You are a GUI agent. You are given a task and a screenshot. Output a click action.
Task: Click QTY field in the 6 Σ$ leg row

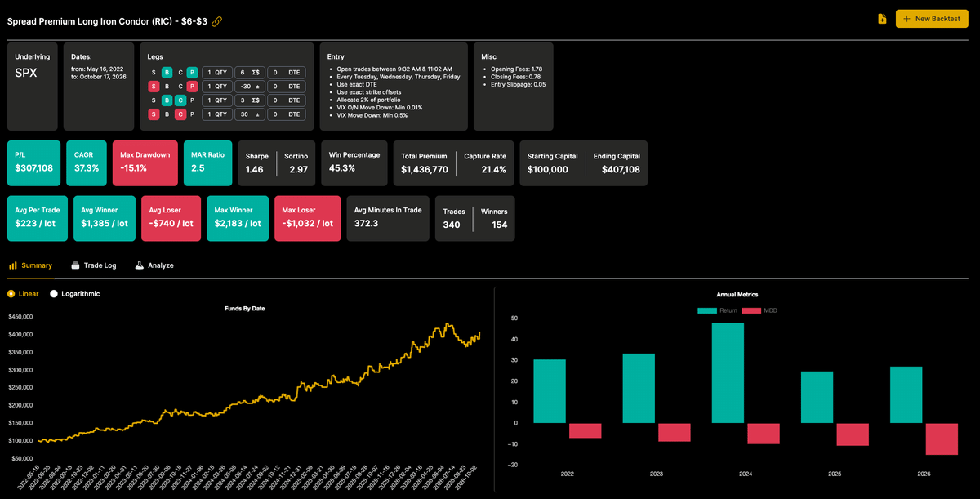217,72
